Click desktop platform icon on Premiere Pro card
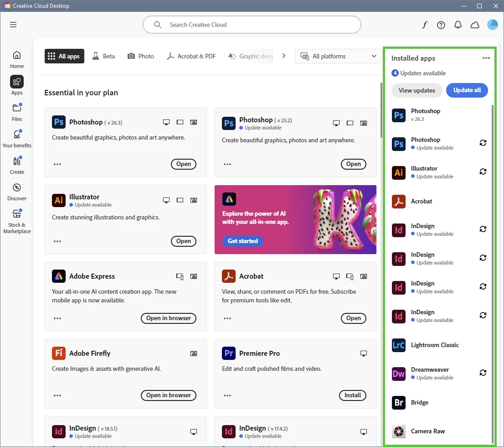The image size is (504, 447). (364, 353)
